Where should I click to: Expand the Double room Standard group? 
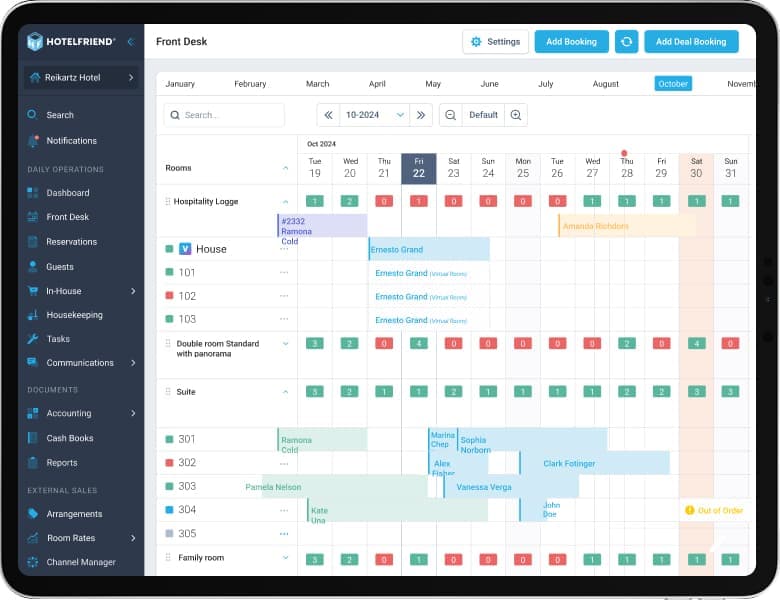click(286, 344)
